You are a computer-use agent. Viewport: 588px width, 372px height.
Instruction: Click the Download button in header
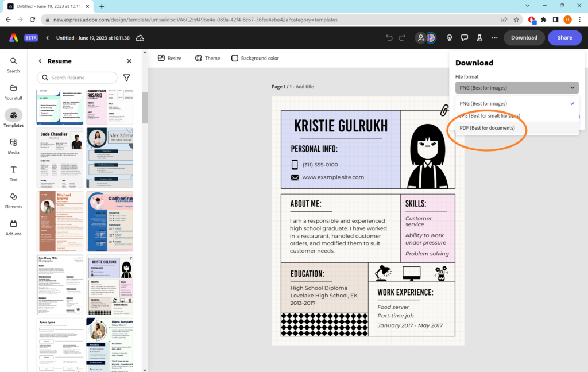coord(524,37)
